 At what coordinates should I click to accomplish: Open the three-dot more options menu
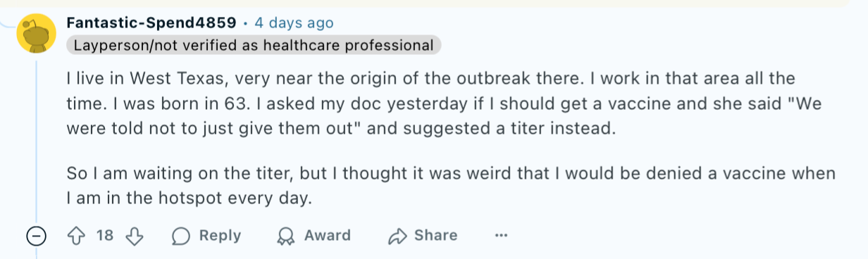pos(501,236)
